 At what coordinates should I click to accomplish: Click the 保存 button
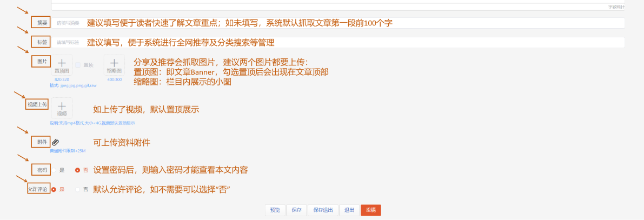click(296, 210)
